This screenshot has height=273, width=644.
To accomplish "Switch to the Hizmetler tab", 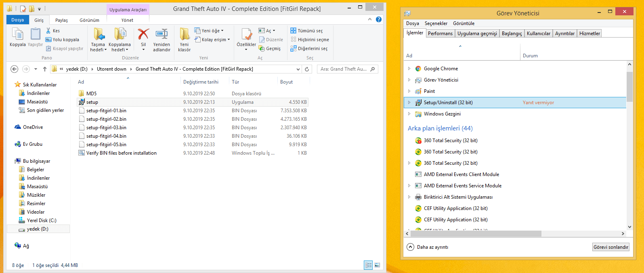I will [589, 34].
